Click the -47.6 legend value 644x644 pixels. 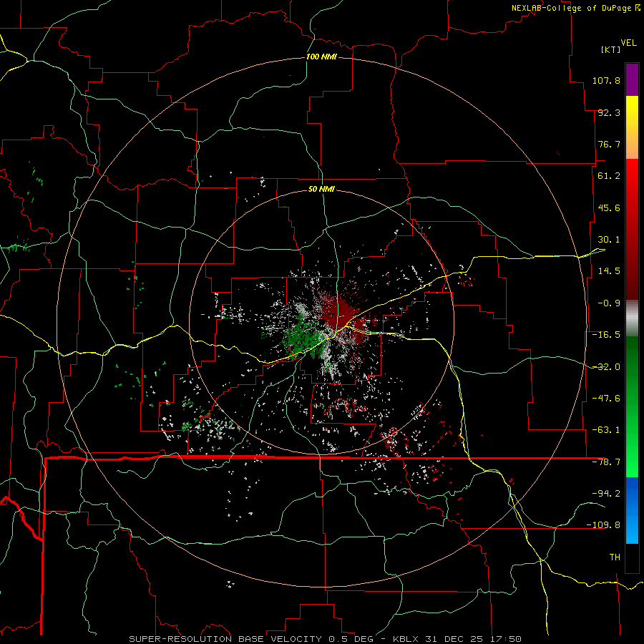point(606,399)
